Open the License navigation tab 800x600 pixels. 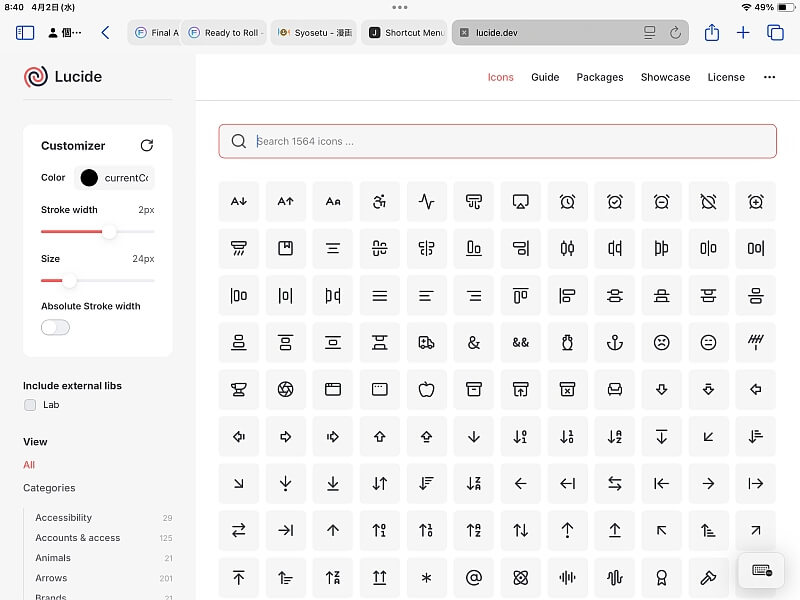tap(726, 77)
